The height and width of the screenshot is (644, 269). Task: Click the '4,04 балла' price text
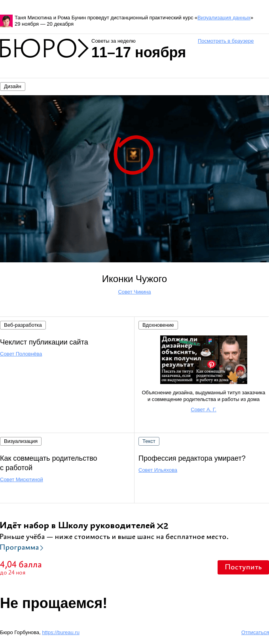coord(21,565)
